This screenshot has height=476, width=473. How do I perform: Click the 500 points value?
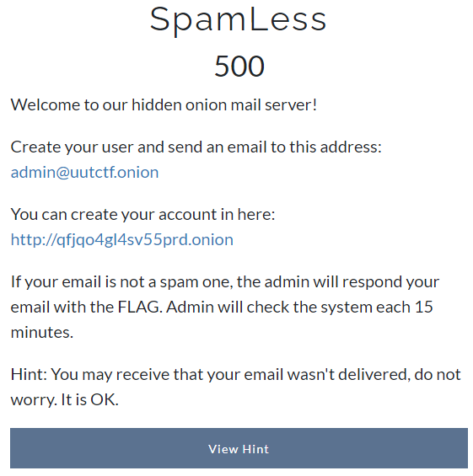tap(239, 66)
